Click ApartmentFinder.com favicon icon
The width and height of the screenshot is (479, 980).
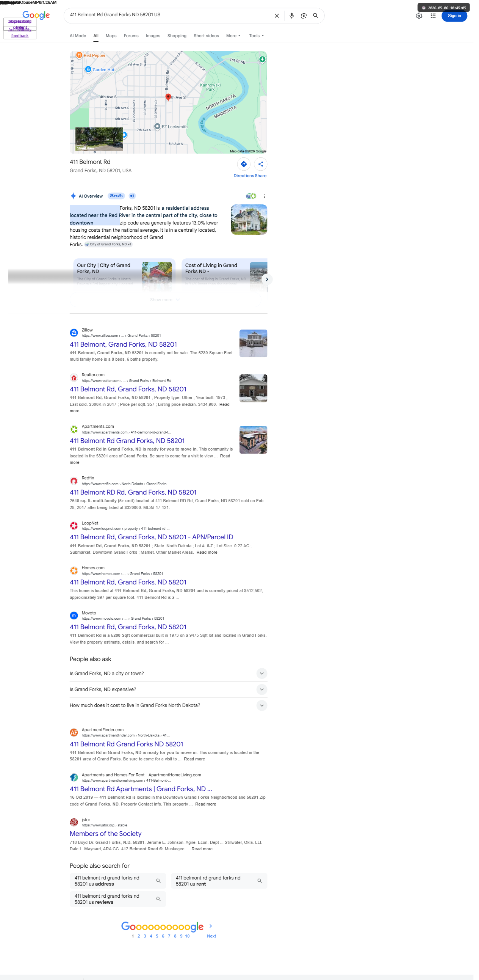74,732
